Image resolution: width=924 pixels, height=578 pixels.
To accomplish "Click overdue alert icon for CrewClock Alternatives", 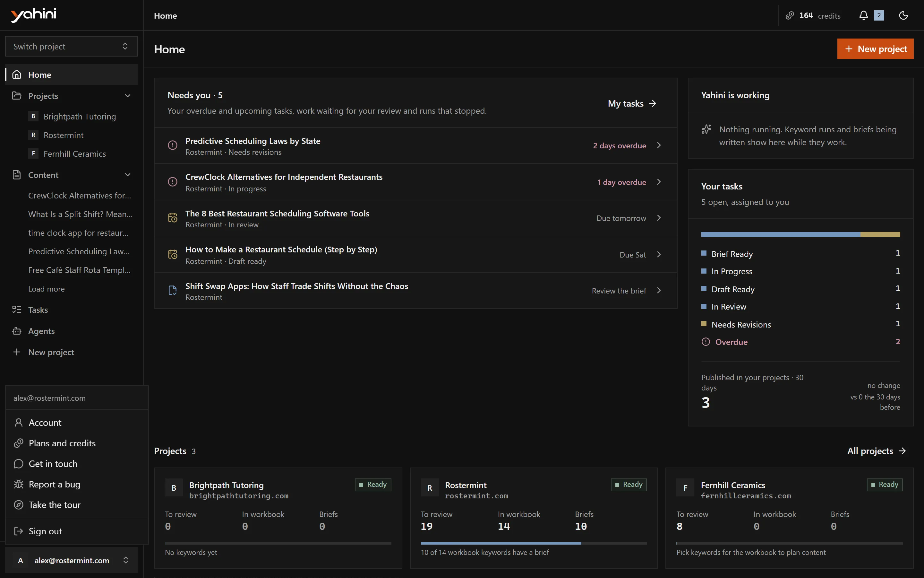I will [173, 181].
